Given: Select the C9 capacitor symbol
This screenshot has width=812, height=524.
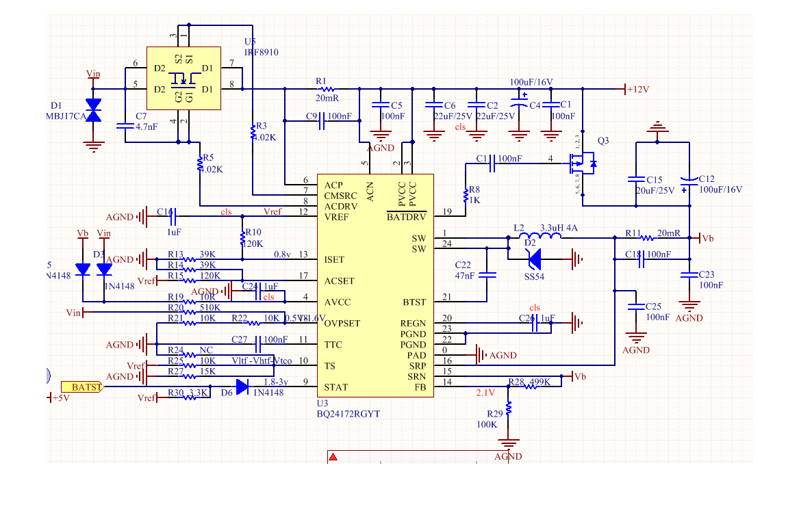Looking at the screenshot, I should [321, 121].
